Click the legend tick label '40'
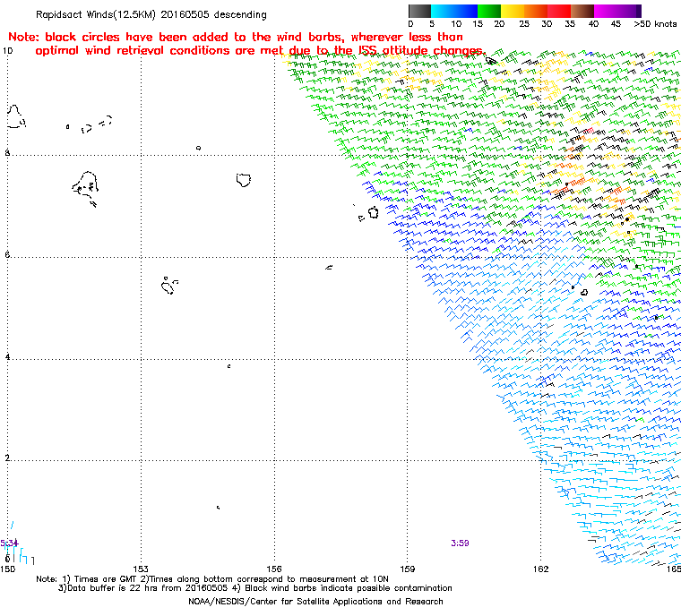The image size is (681, 616). tap(593, 24)
